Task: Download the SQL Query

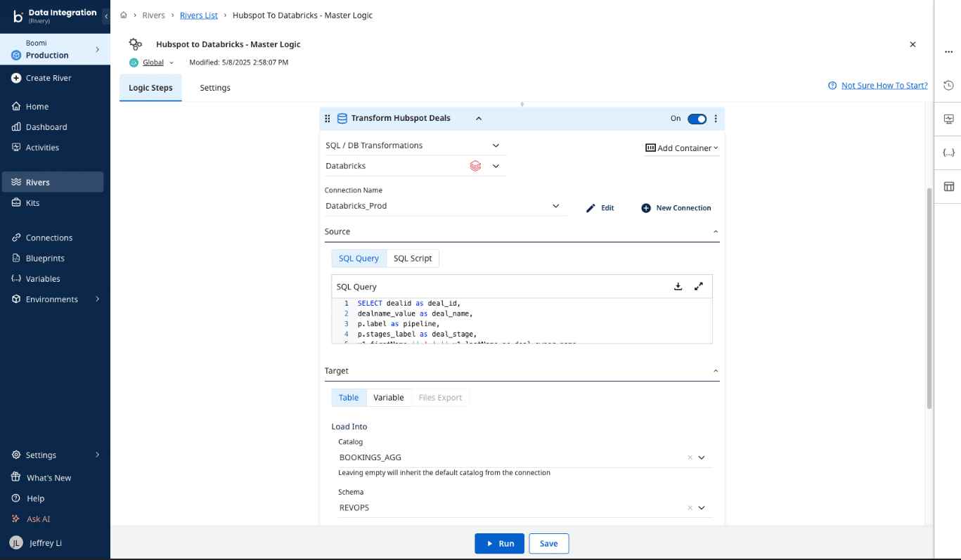Action: click(678, 287)
